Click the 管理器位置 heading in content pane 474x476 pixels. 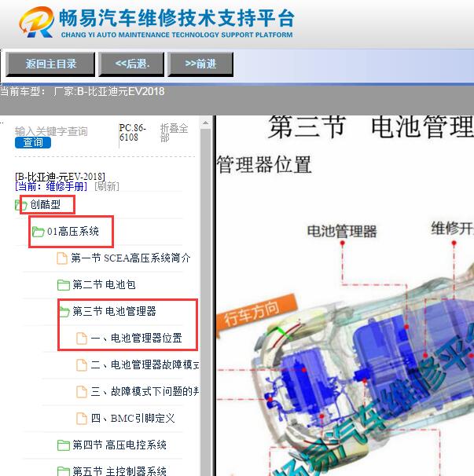tap(264, 164)
